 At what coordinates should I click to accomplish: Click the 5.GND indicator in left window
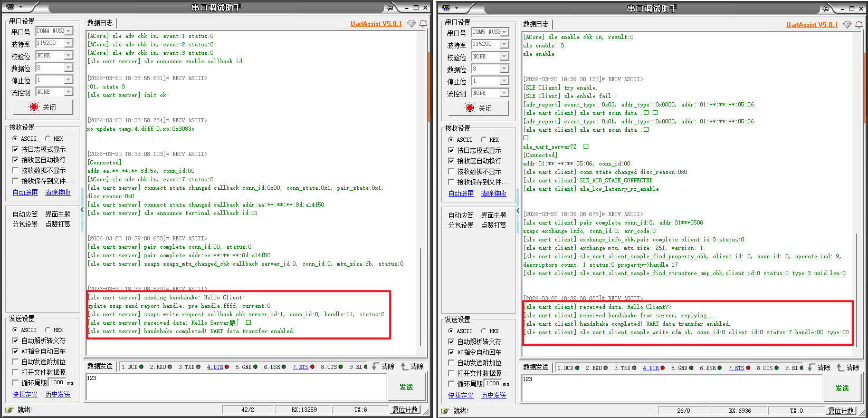pyautogui.click(x=246, y=367)
